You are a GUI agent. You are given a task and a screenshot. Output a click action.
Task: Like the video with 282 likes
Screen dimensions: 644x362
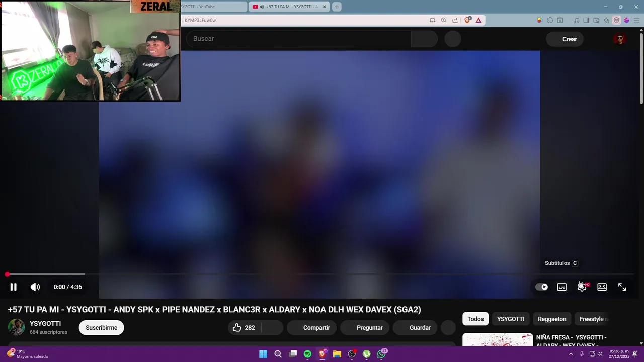coord(244,328)
